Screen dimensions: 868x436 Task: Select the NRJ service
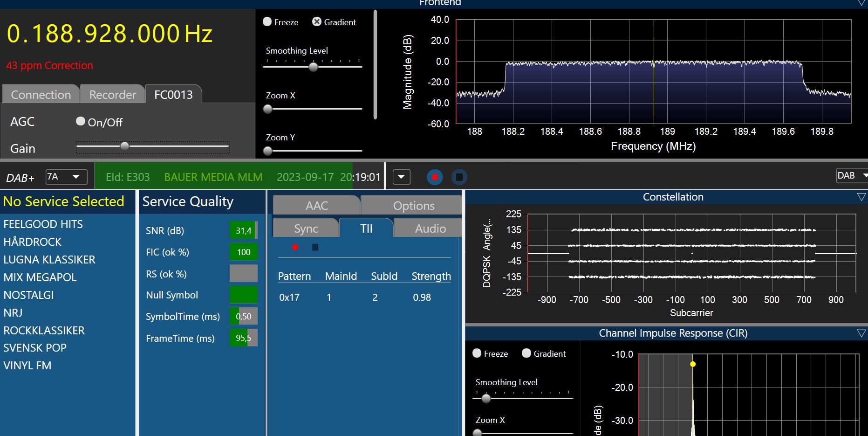13,313
